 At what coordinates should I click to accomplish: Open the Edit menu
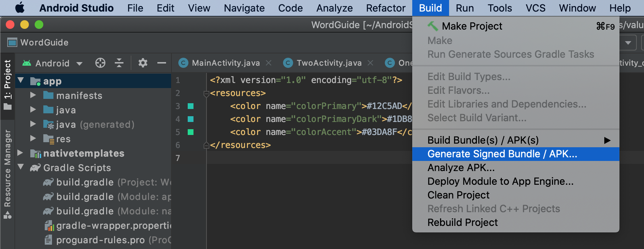point(165,8)
